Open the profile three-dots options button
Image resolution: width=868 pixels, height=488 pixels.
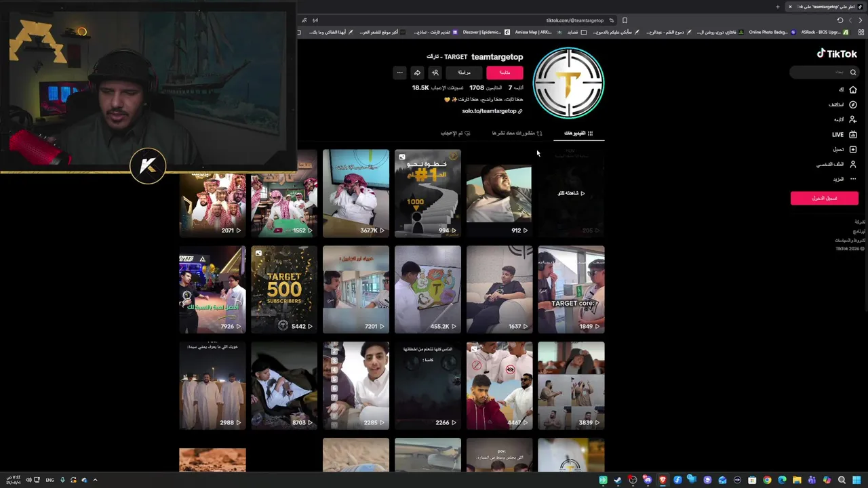point(399,73)
